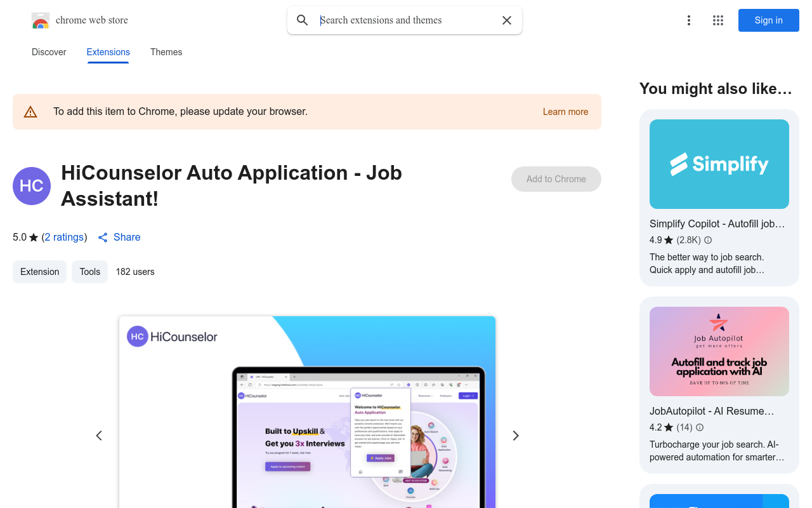Click the browser update warning message
This screenshot has width=812, height=508.
tap(180, 112)
